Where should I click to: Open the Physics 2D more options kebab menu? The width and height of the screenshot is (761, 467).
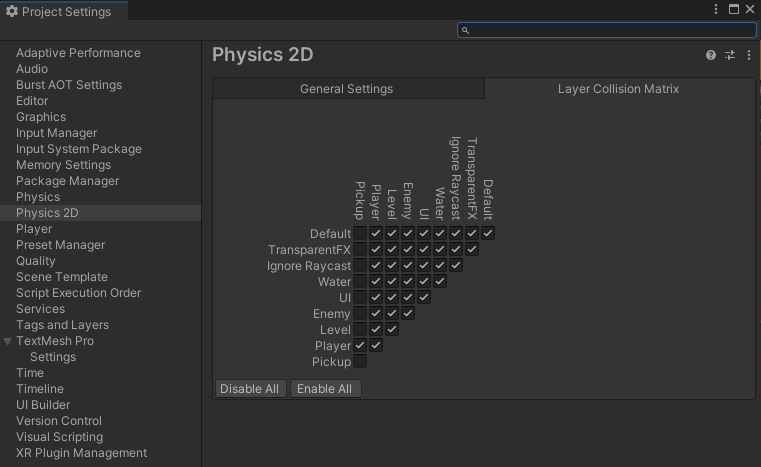[x=749, y=55]
